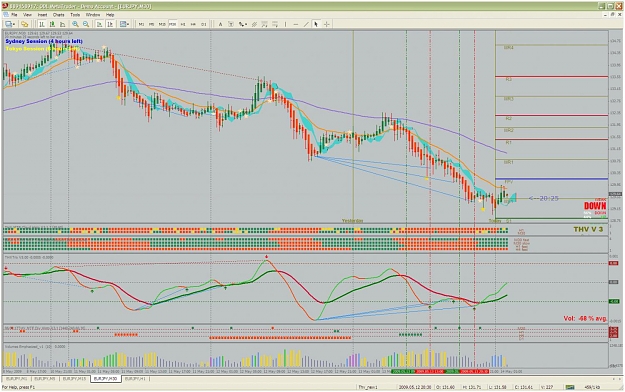Screen dimensions: 625x392
Task: Switch to the EURJPY,M1 chart tab
Action: tap(16, 378)
